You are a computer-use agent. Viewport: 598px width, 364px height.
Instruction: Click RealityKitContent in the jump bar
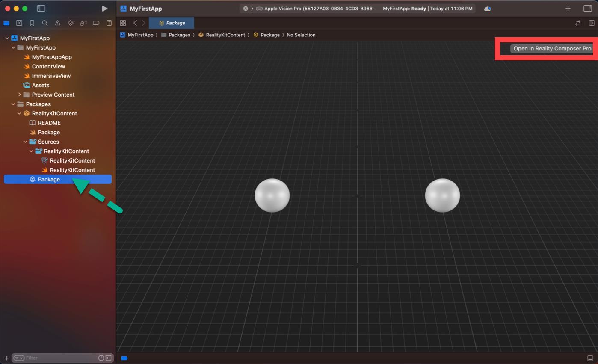222,35
